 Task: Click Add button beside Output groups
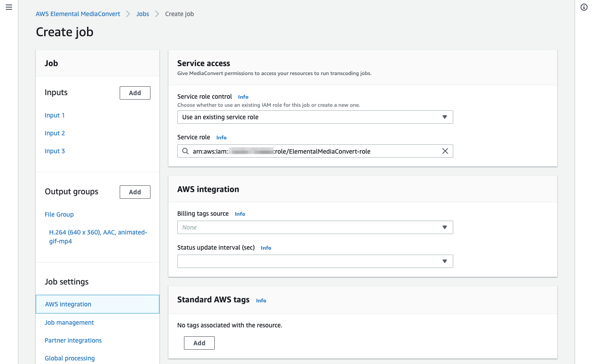(x=135, y=192)
